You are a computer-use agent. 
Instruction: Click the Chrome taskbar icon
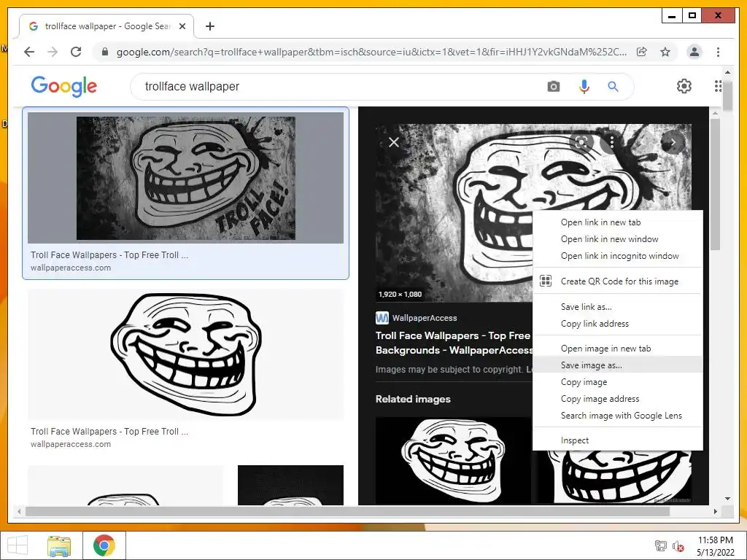104,545
